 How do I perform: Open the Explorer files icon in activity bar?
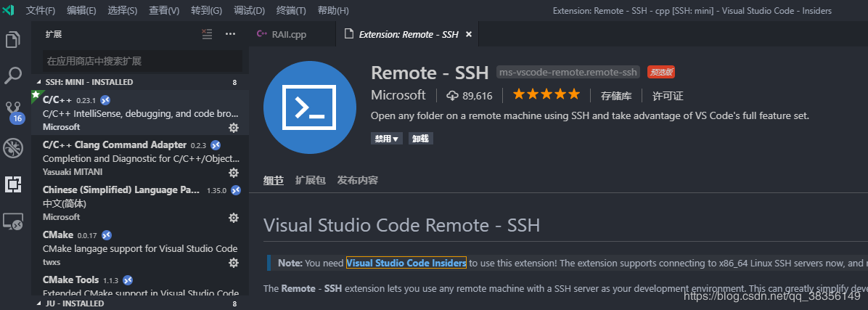(13, 39)
